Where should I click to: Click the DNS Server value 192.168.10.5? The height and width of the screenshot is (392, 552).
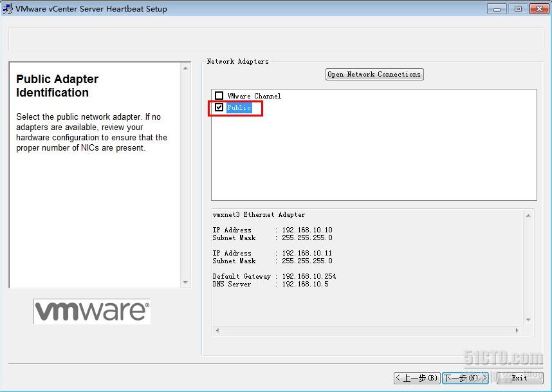click(305, 285)
